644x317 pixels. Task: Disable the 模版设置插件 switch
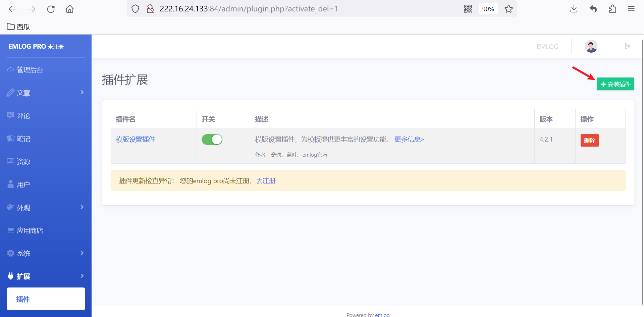coord(212,140)
